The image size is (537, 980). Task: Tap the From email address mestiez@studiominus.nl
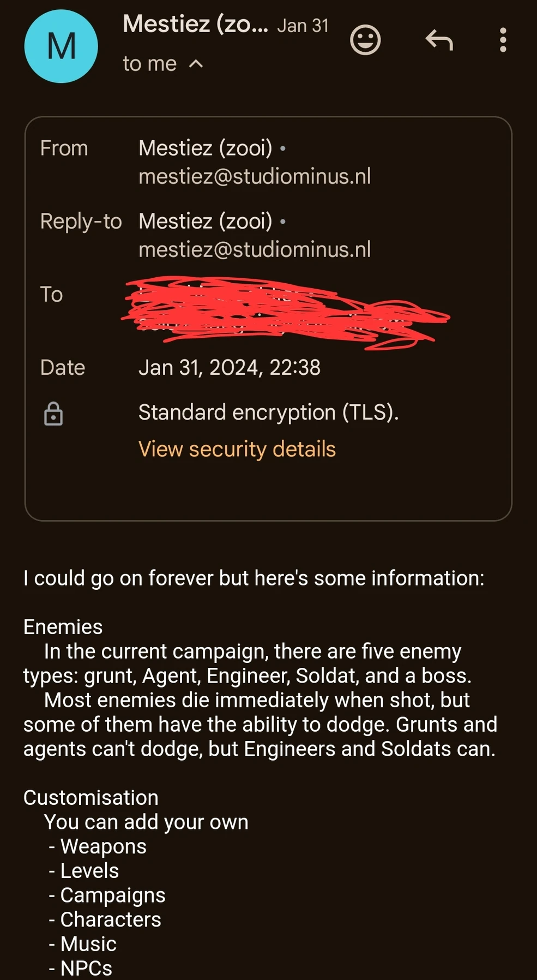[255, 176]
